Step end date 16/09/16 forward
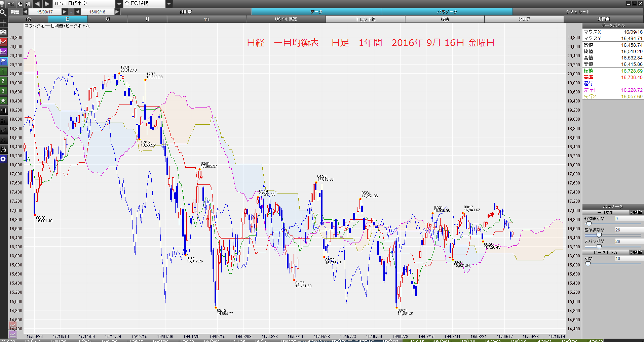Screen dimensions: 644x342 pos(117,12)
